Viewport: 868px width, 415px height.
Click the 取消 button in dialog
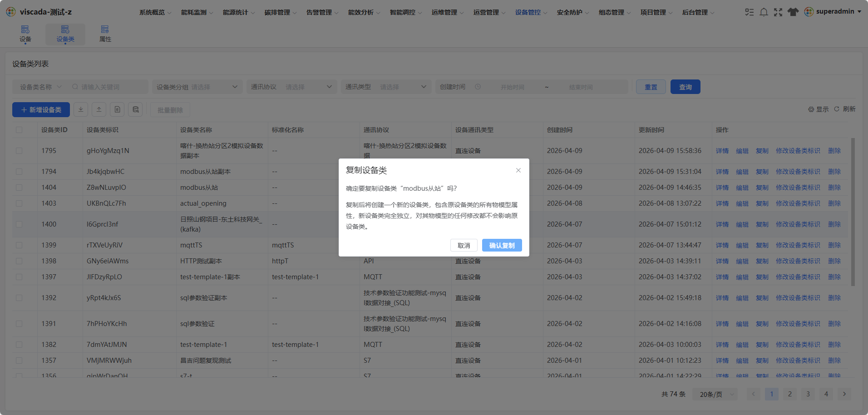click(x=464, y=245)
